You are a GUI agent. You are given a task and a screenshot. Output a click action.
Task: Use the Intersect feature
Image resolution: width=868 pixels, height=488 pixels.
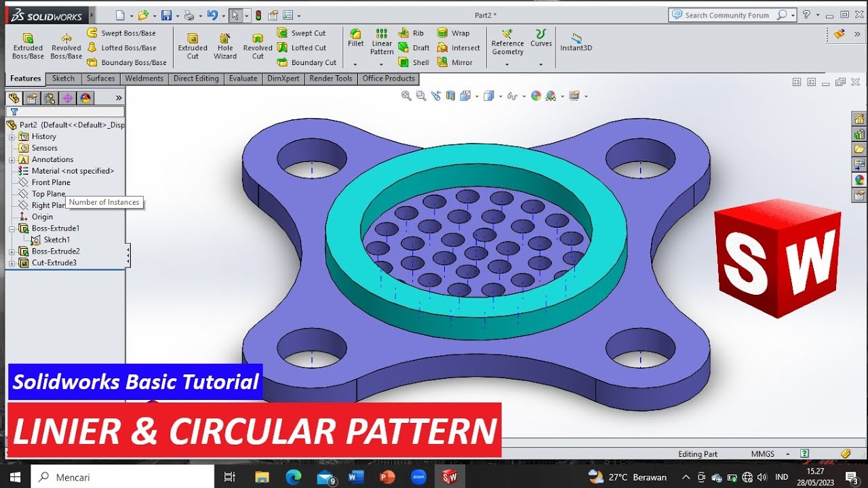pos(458,47)
